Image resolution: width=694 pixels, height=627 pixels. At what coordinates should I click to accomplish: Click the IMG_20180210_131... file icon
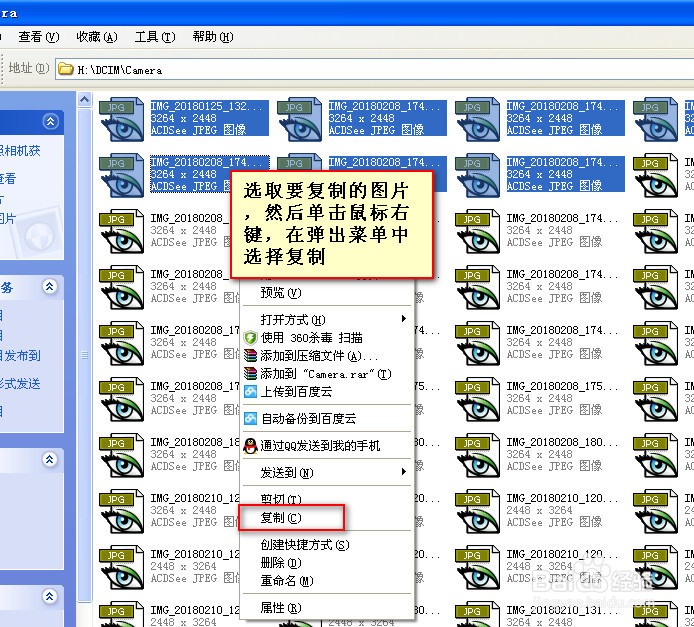click(478, 615)
